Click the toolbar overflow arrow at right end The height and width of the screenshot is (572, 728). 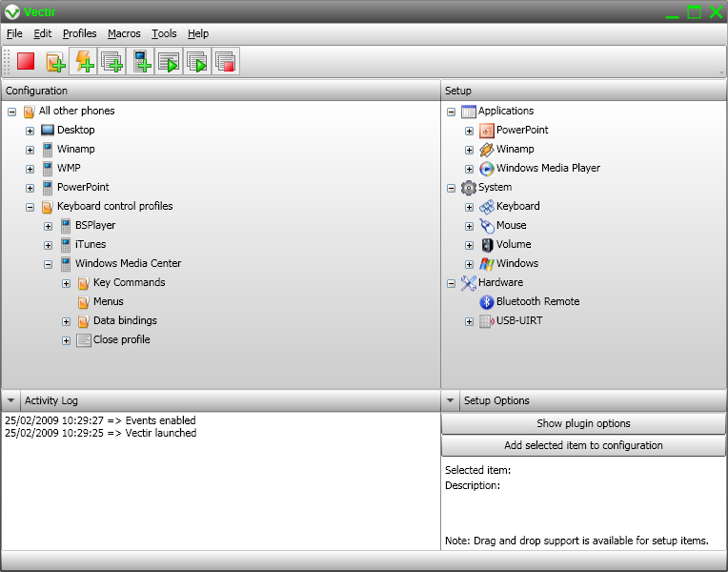721,72
